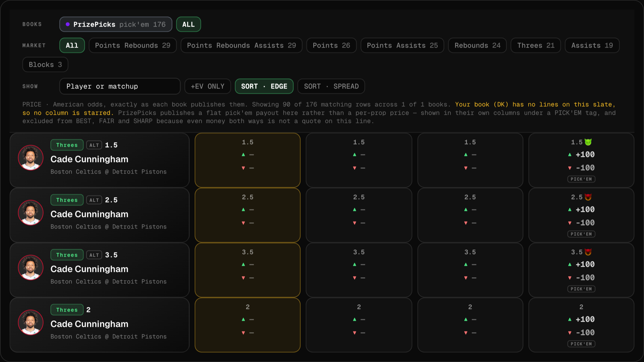Click the PICK'EM tag in the Threes 2 row
This screenshot has height=362, width=644.
pyautogui.click(x=581, y=344)
